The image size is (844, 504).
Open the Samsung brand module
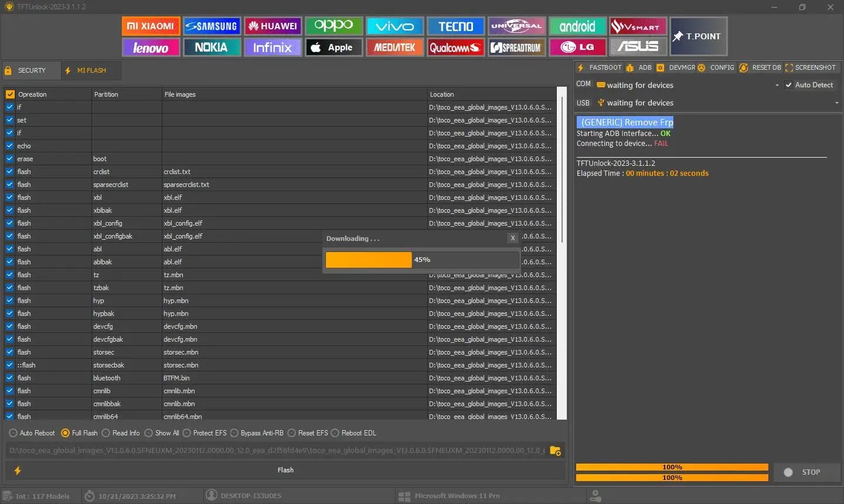[212, 26]
